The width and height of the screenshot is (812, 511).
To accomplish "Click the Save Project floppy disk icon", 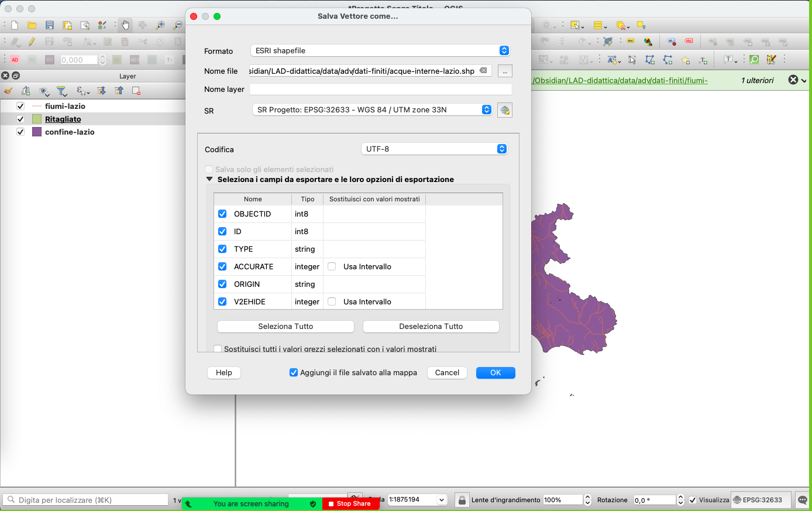I will pyautogui.click(x=50, y=25).
